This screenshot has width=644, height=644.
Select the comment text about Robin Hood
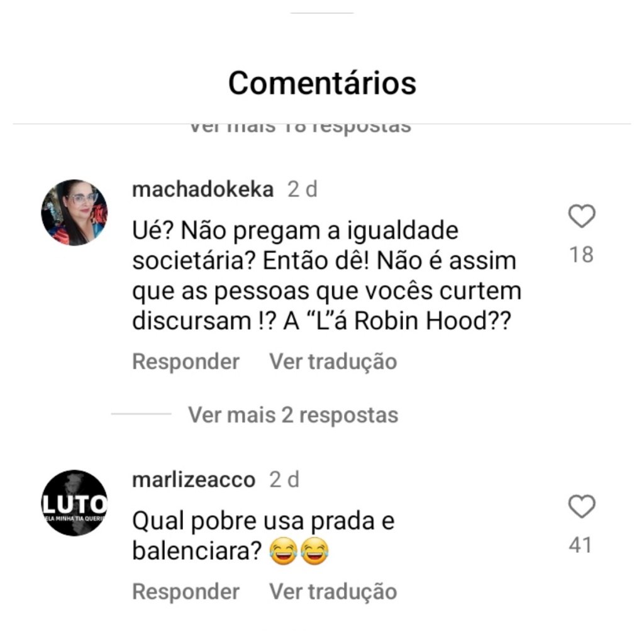[327, 275]
